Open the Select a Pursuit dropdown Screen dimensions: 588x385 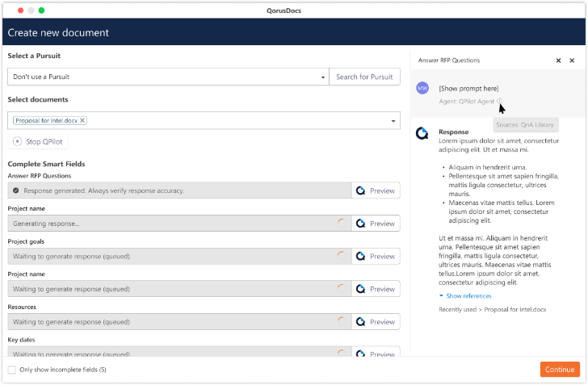point(322,77)
